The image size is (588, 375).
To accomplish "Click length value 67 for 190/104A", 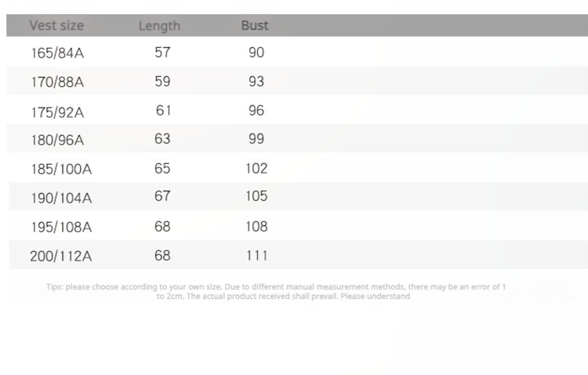I will [x=162, y=196].
